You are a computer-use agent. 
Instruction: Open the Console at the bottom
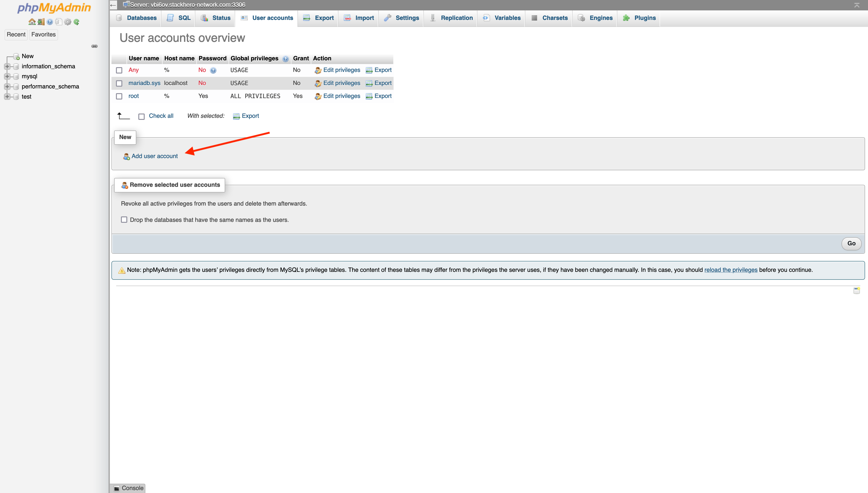pyautogui.click(x=129, y=488)
